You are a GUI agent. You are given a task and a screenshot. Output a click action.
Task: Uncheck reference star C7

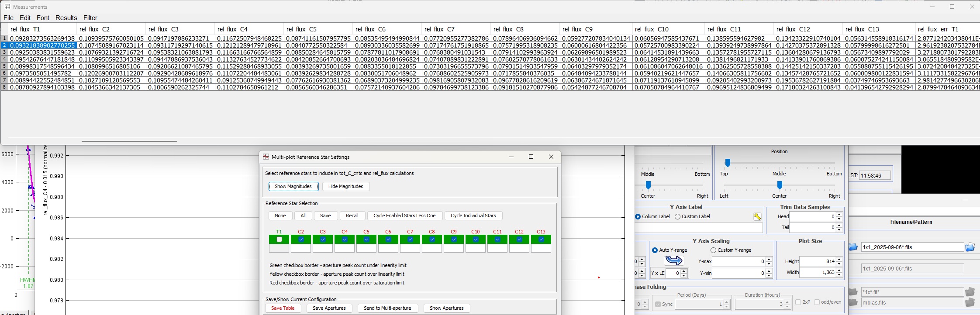click(x=410, y=240)
